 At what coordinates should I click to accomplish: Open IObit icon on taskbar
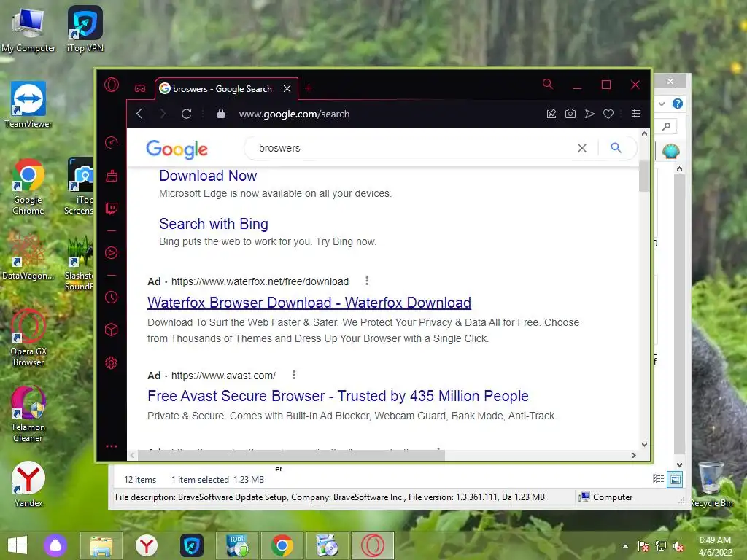tap(237, 545)
